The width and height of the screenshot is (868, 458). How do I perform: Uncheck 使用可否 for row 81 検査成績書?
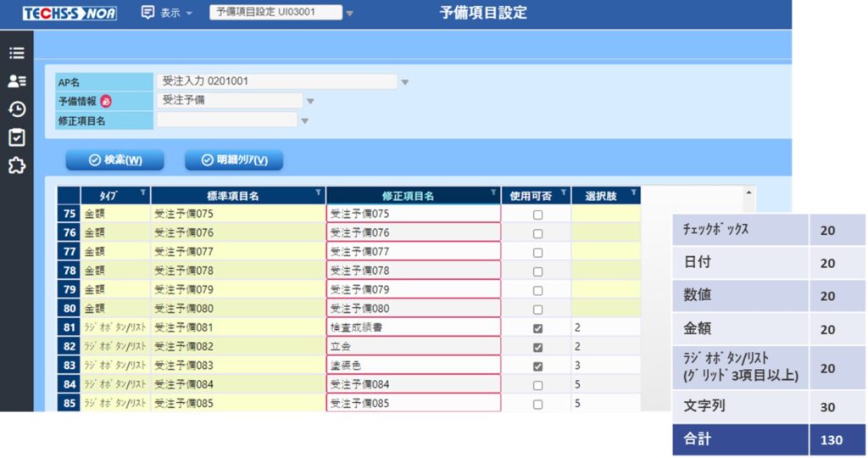537,328
